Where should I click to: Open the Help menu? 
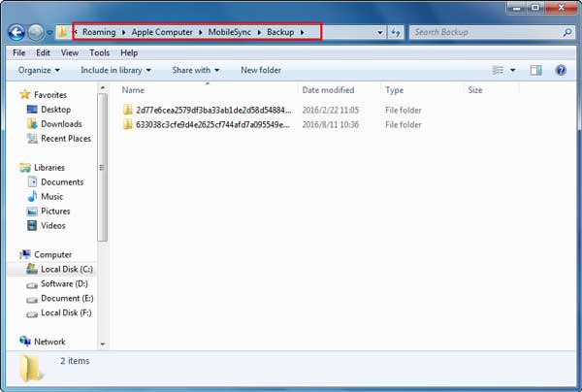click(x=129, y=52)
